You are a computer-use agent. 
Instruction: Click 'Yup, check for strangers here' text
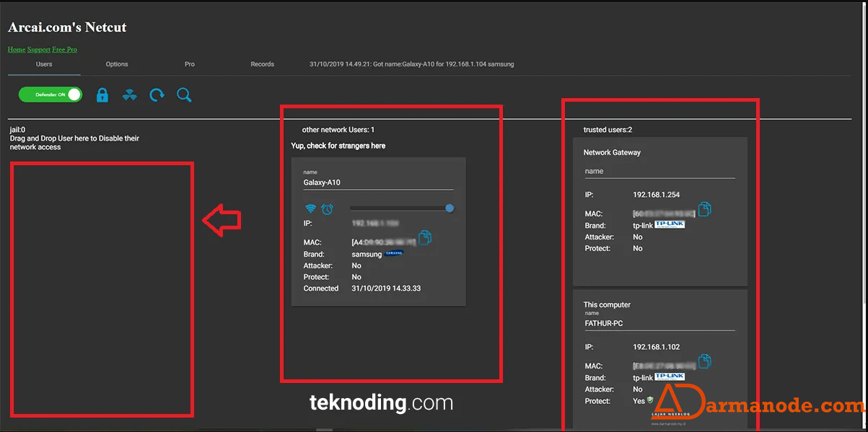338,146
